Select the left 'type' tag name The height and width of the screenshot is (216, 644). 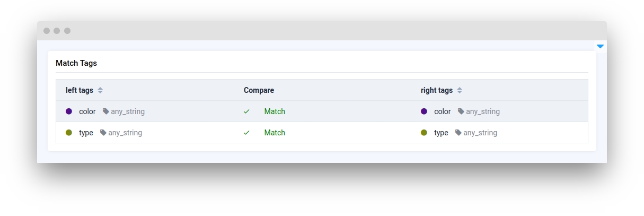pos(86,133)
